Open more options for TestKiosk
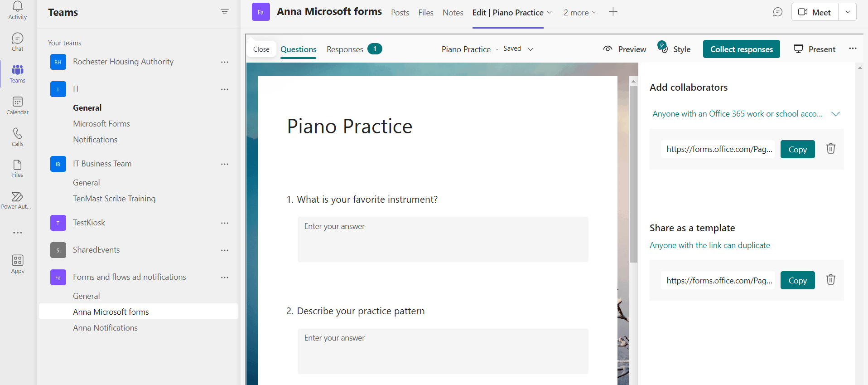 click(225, 223)
